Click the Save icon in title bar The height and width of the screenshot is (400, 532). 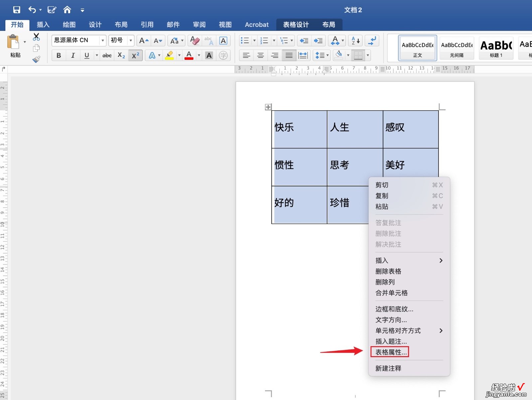(17, 10)
